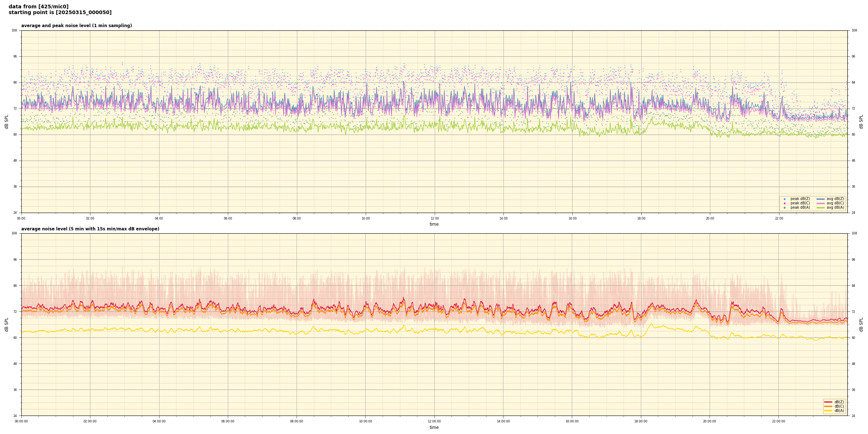
Task: Click the peak dB(A) legend marker
Action: pyautogui.click(x=784, y=208)
